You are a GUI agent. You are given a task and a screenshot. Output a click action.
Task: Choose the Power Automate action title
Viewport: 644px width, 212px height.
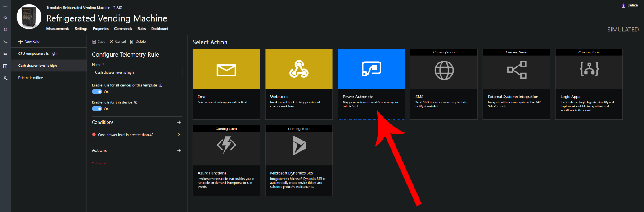pos(358,97)
